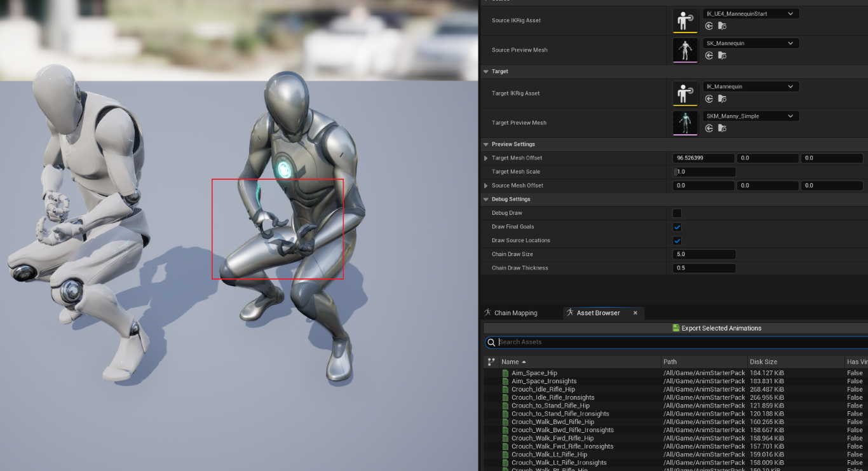
Task: Click the Crouch_Walk_Fwd_Rifle_Ironsights file icon
Action: [x=506, y=446]
